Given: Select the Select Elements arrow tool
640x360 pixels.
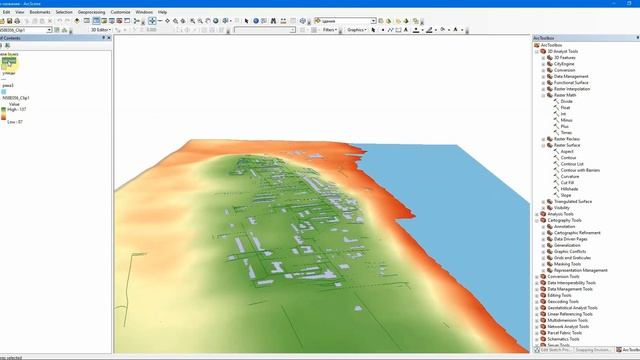Looking at the screenshot, I should pyautogui.click(x=247, y=21).
